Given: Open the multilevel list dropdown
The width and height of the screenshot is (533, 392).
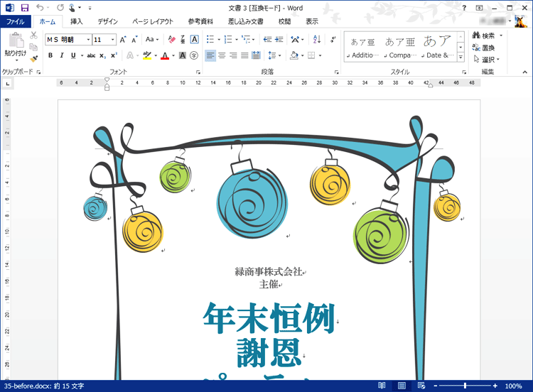Looking at the screenshot, I should point(254,40).
